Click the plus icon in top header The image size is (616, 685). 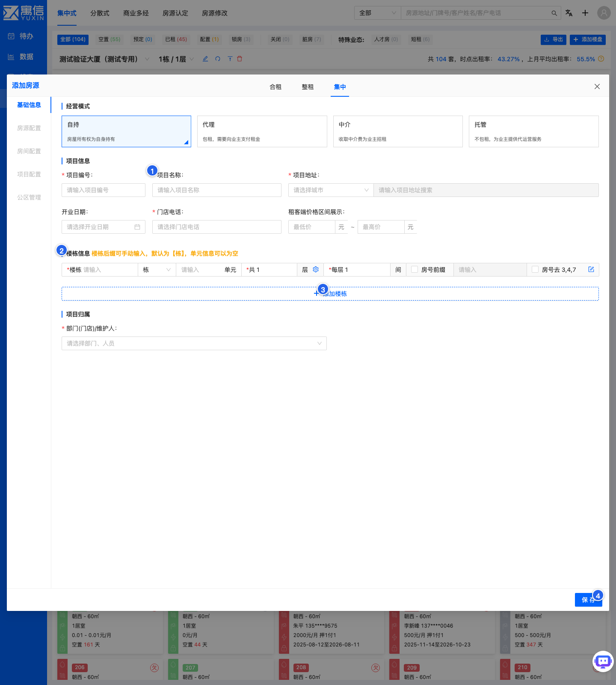pyautogui.click(x=585, y=13)
